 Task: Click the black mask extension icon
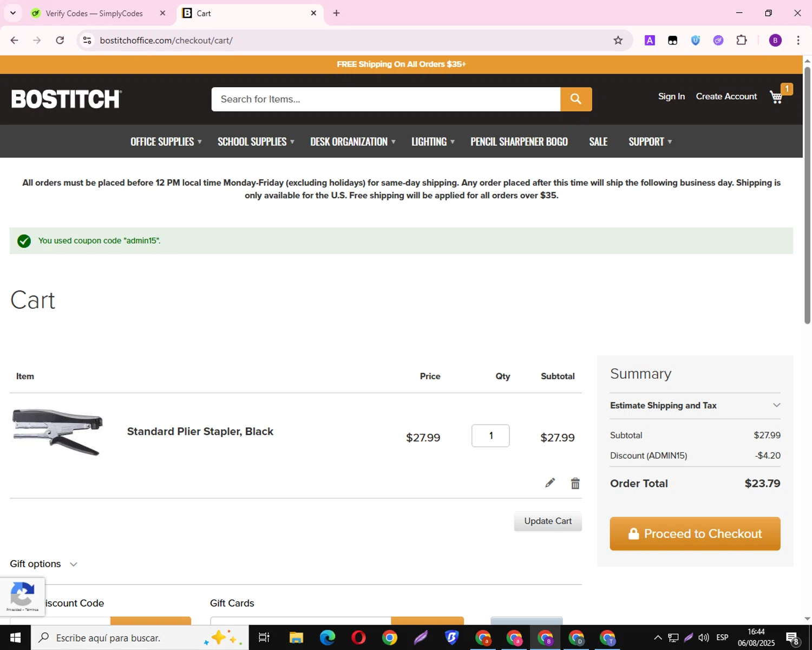tap(672, 40)
